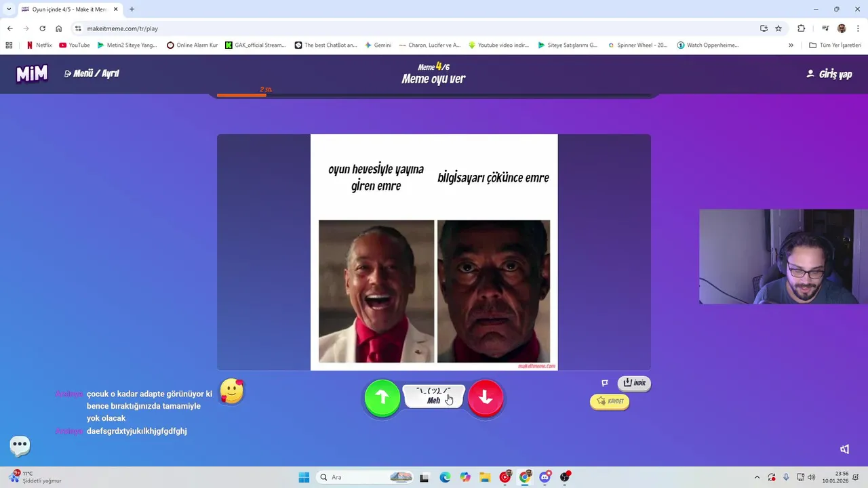Click the taskbar Ara search box
This screenshot has height=488, width=868.
point(366,477)
